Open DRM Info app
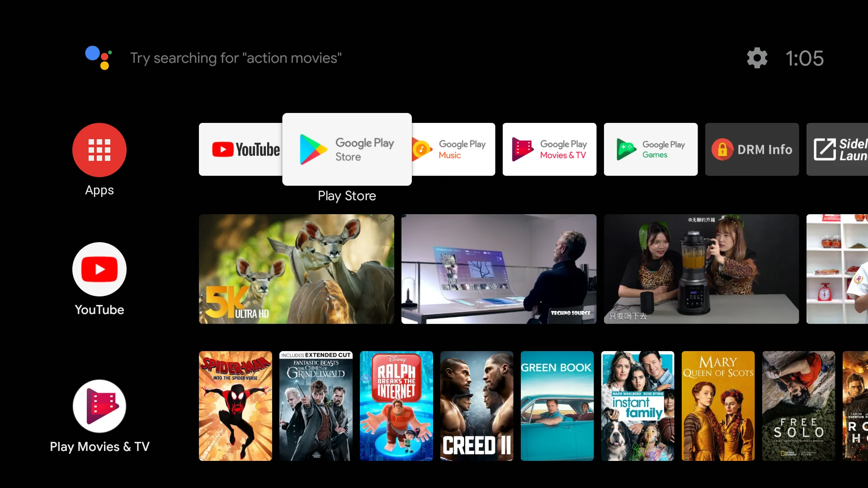This screenshot has width=868, height=488. pos(752,150)
